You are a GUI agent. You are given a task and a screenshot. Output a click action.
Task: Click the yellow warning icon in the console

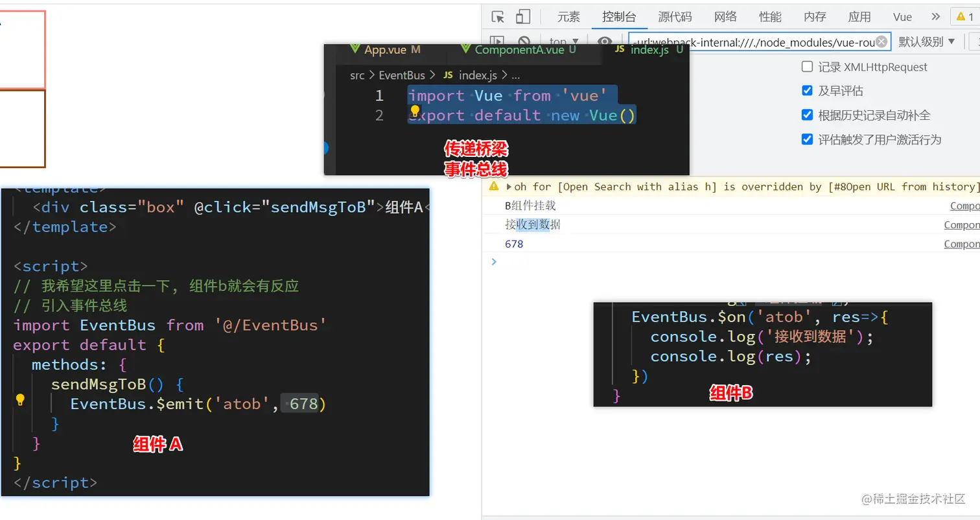point(494,187)
